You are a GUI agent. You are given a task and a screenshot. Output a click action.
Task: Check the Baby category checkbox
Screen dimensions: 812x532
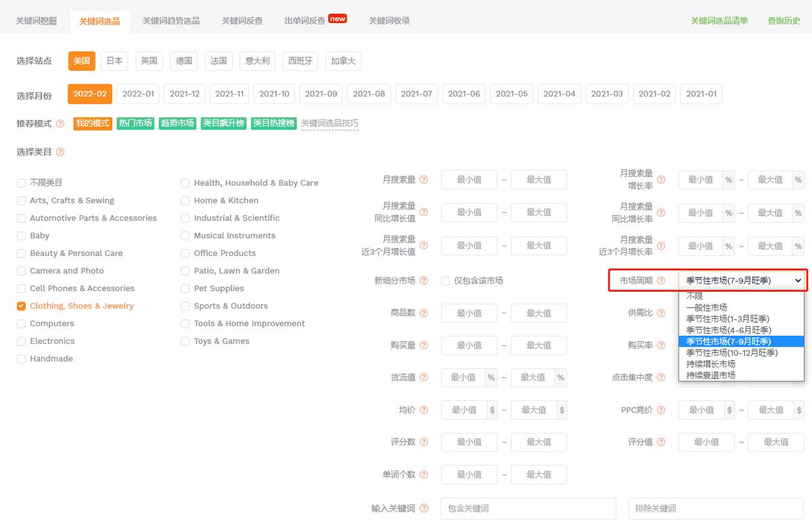[x=21, y=236]
